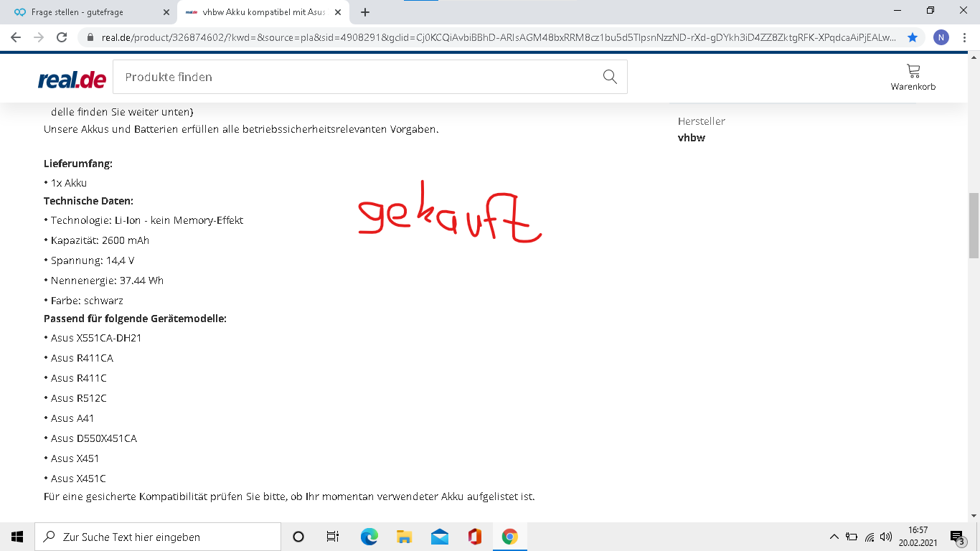Screen dimensions: 980x551
Task: Select model 'Asus X451C'
Action: [x=78, y=479]
